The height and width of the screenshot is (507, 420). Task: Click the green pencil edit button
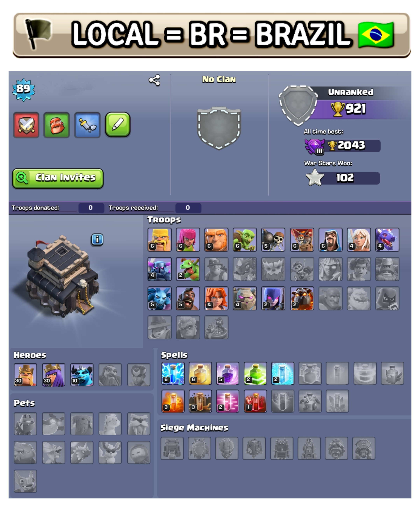pyautogui.click(x=118, y=124)
